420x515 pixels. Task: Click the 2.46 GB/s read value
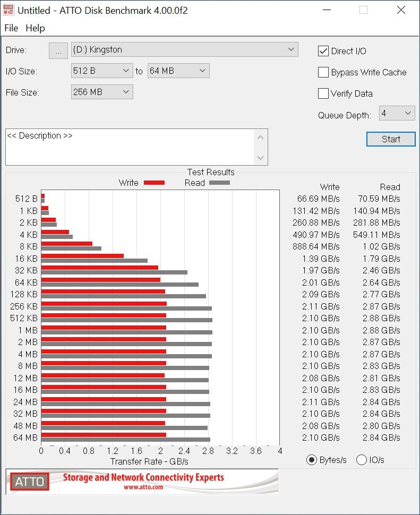point(381,271)
